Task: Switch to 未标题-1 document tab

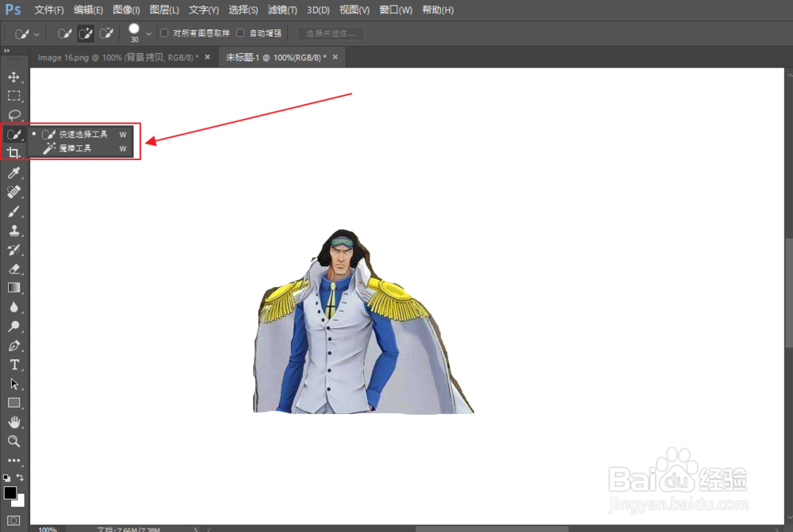Action: [276, 58]
